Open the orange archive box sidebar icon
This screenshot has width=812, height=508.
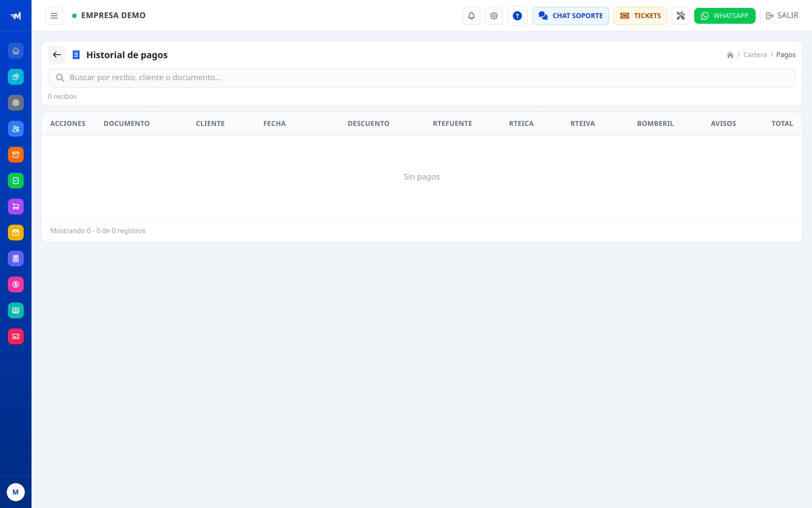point(16,155)
